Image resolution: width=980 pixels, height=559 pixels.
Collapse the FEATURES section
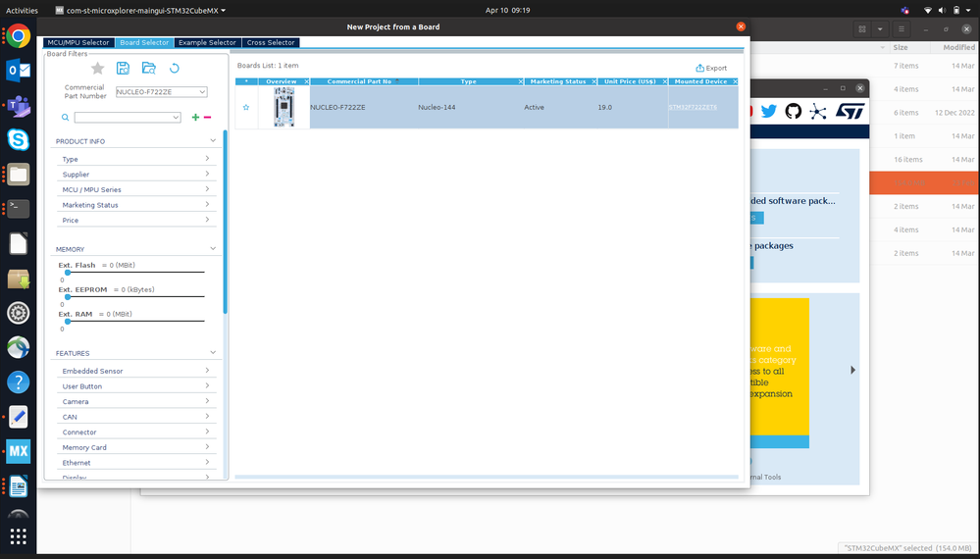pos(213,353)
